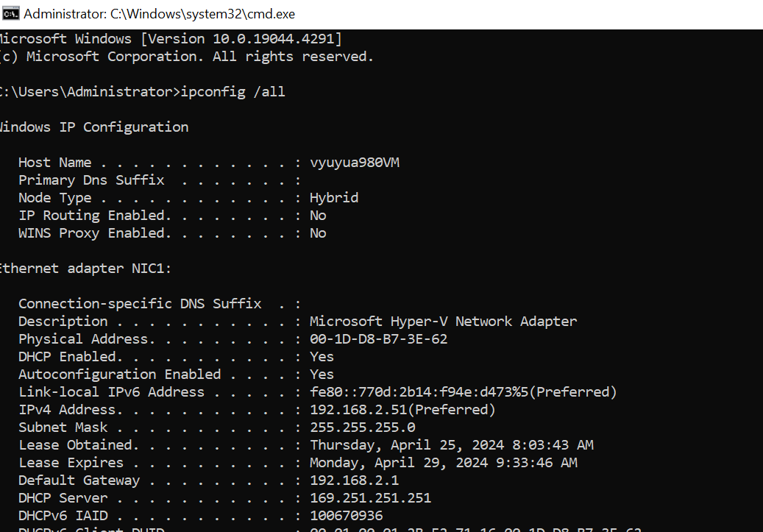763x532 pixels.
Task: Click the DHCP Enabled value Yes
Action: pos(322,357)
